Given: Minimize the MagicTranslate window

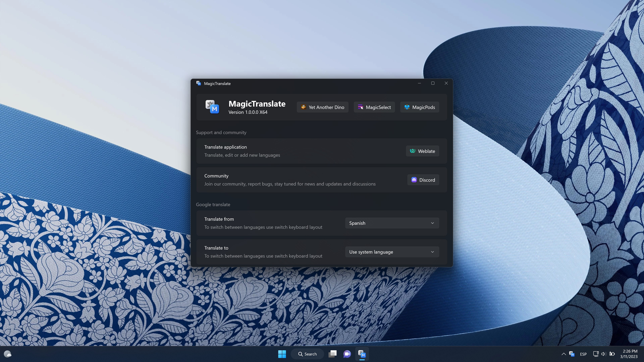Looking at the screenshot, I should tap(419, 83).
